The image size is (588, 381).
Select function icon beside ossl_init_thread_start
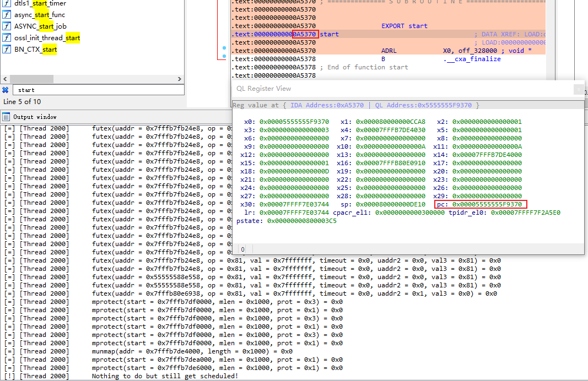pos(7,38)
